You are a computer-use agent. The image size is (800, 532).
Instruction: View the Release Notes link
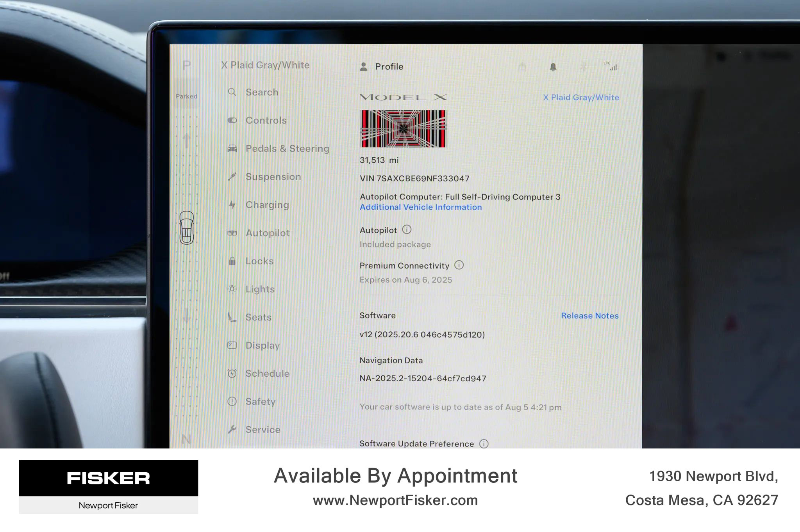tap(589, 316)
